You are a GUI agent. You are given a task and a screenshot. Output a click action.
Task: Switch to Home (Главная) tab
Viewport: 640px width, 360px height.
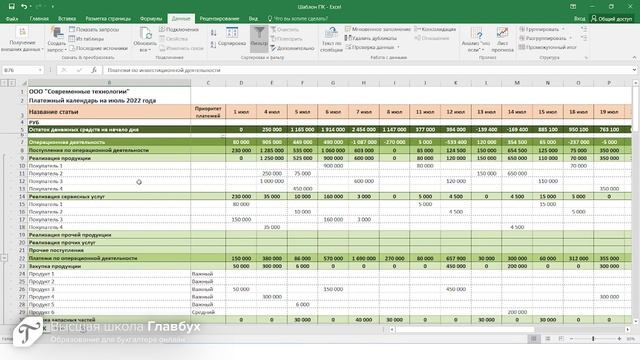pyautogui.click(x=39, y=19)
